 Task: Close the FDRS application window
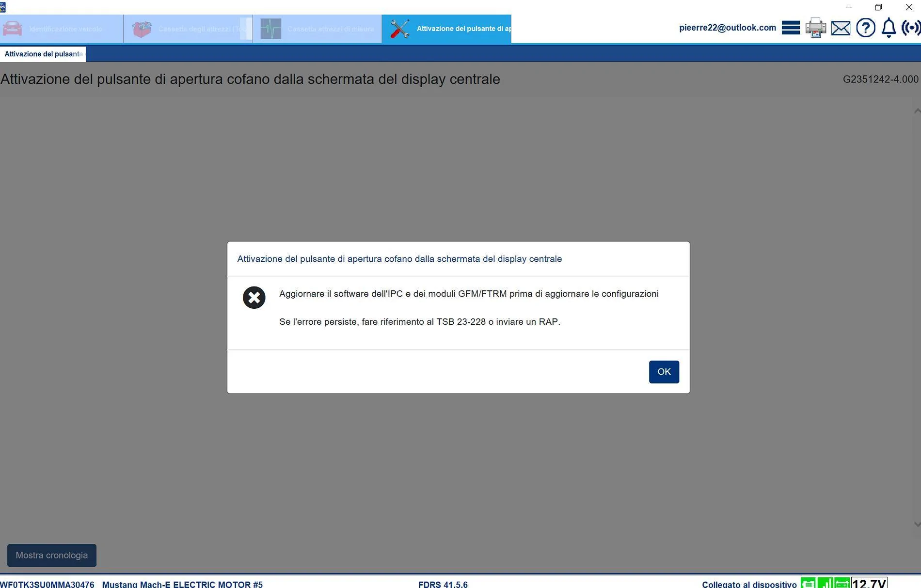point(909,7)
